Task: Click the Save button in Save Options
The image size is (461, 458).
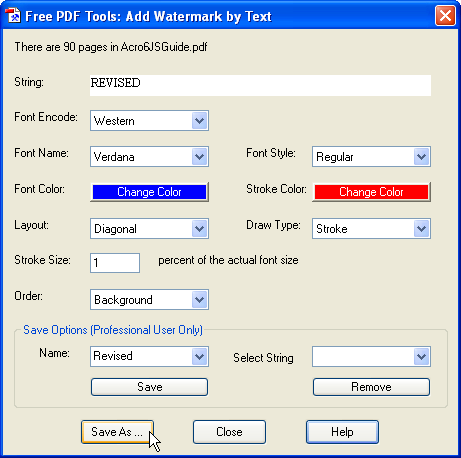Action: [149, 387]
